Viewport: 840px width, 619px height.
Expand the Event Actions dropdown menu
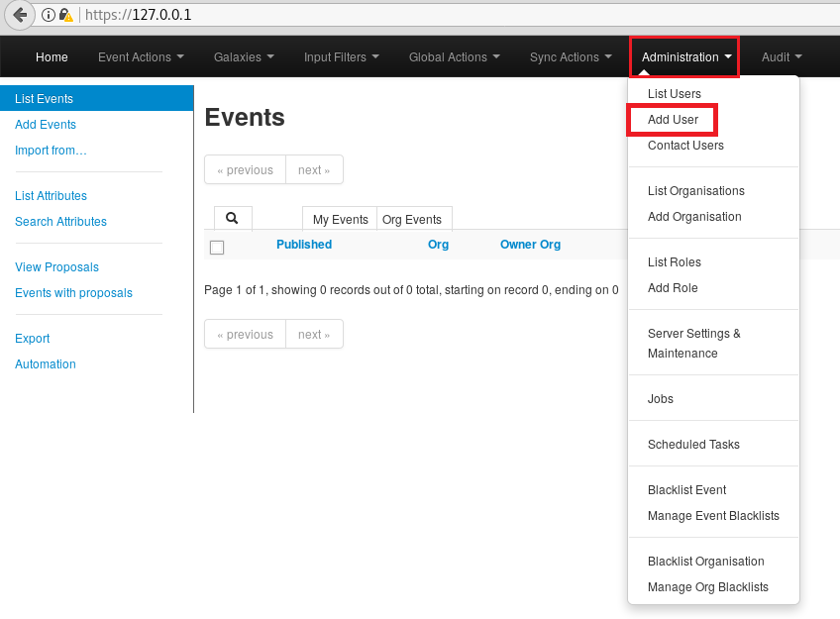141,57
